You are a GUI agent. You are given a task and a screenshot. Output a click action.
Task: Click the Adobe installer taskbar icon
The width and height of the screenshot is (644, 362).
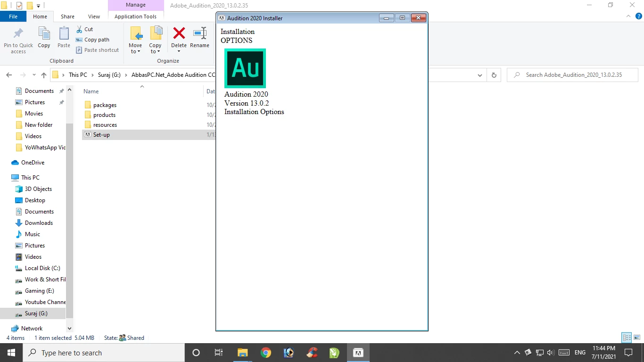coord(358,353)
